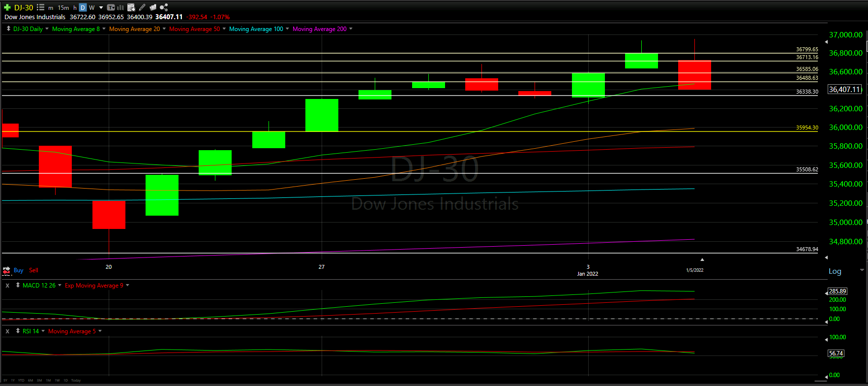Select the D daily timeframe
Screen dimensions: 868x386
click(x=83, y=7)
